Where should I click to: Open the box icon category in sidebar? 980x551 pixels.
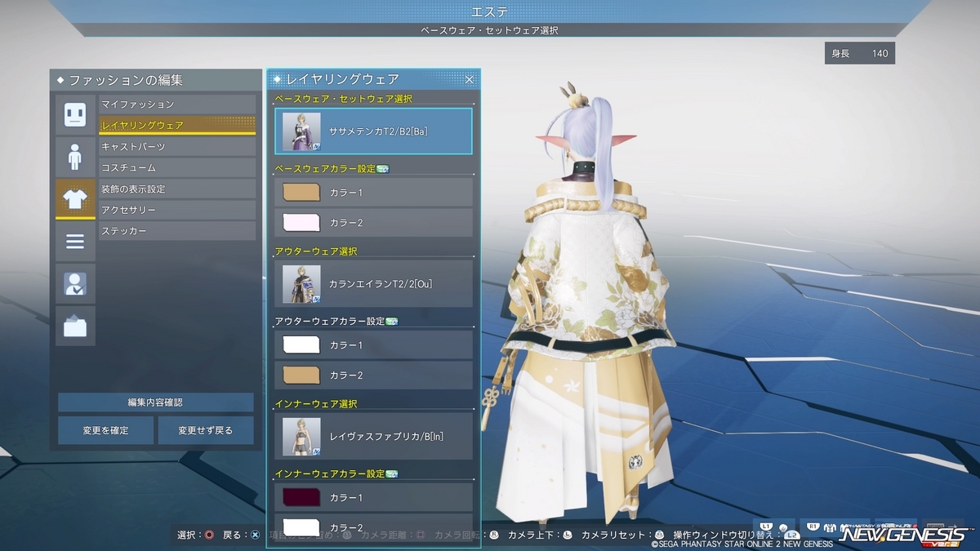[75, 327]
